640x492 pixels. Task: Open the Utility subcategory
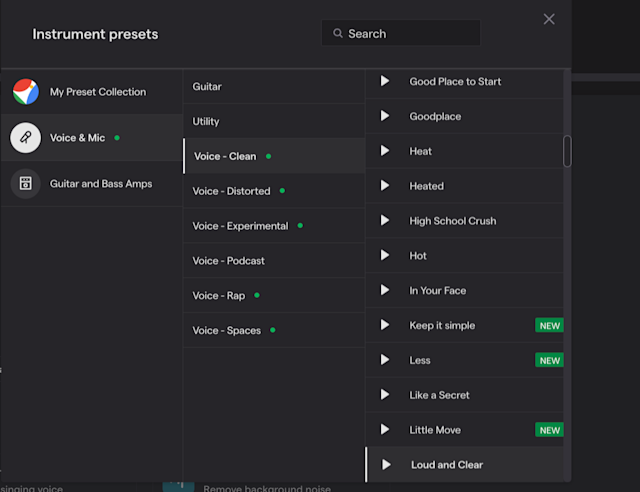coord(274,121)
